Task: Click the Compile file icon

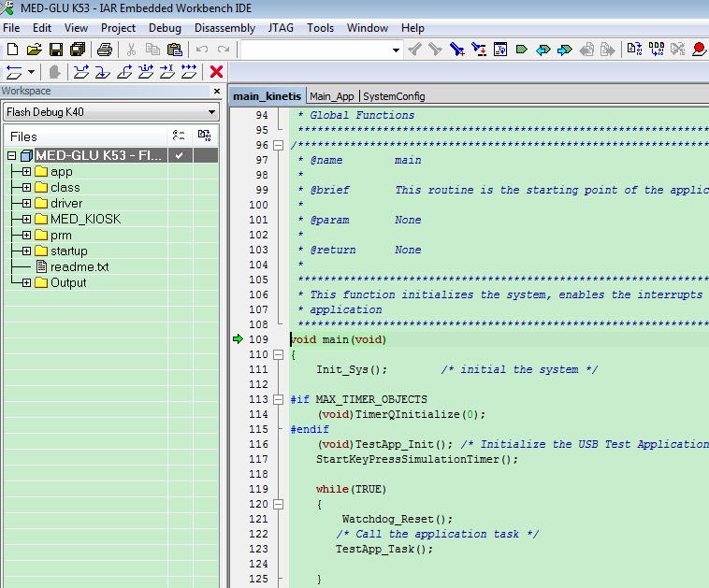Action: click(x=634, y=50)
